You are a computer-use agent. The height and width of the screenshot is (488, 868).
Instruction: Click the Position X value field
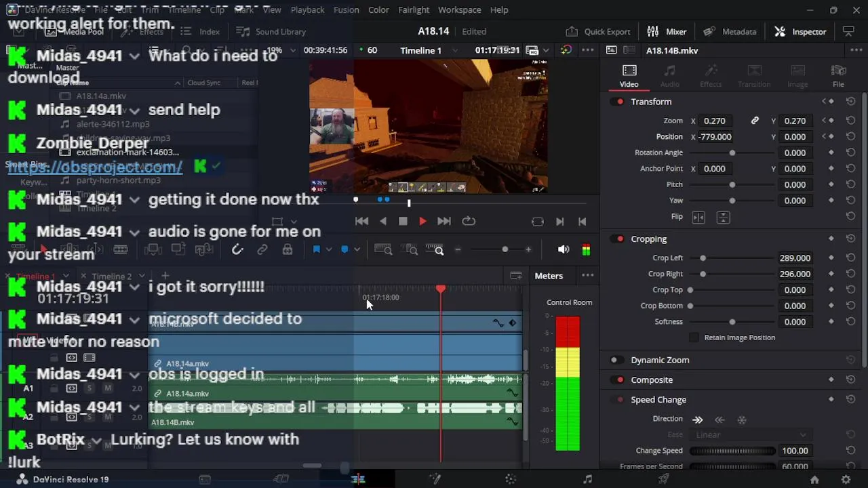[x=717, y=137]
